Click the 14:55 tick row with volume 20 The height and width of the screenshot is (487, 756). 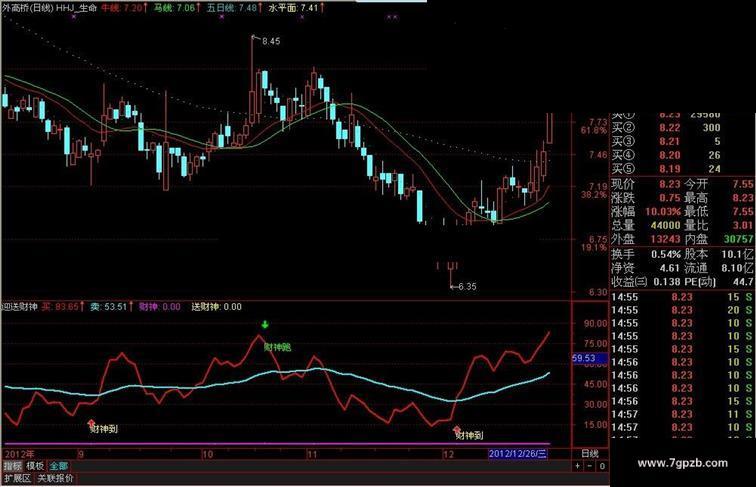[x=681, y=310]
